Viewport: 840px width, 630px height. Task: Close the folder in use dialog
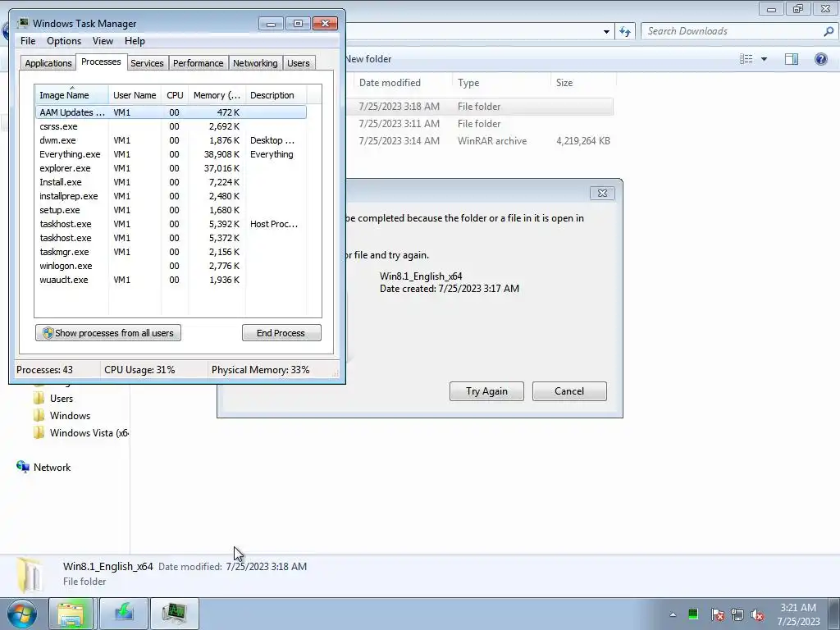tap(602, 194)
